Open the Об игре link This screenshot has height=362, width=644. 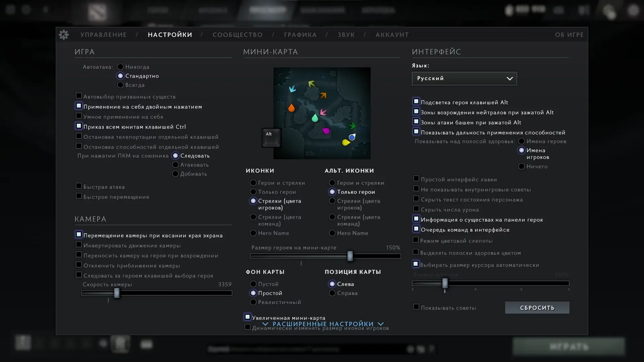[x=569, y=35]
